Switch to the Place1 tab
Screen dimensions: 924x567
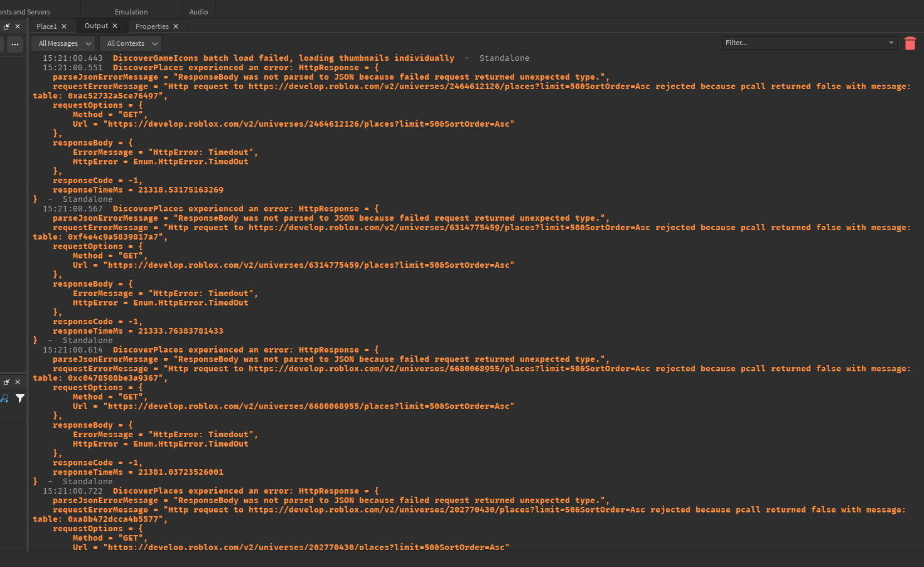(x=46, y=26)
